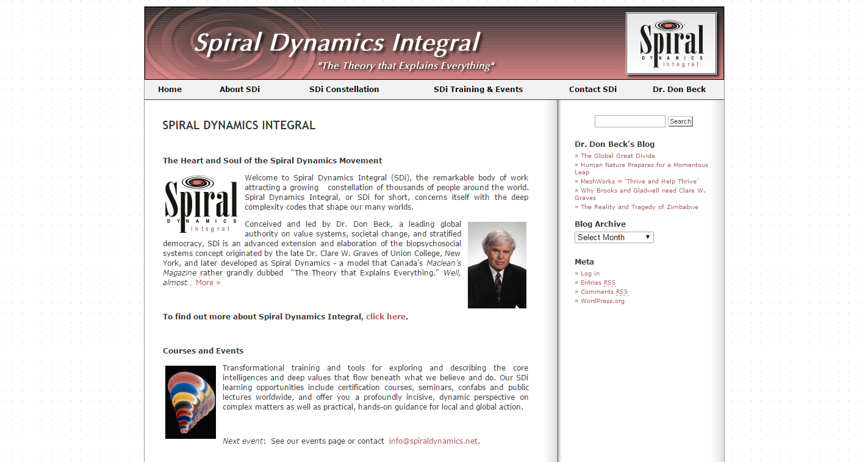Click the Blog Archive sidebar heading
Viewport: 868px width, 462px height.
600,224
